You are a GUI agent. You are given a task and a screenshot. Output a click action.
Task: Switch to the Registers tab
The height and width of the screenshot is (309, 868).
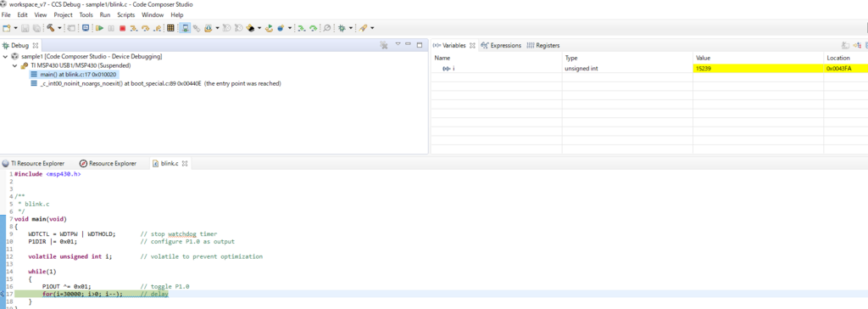pyautogui.click(x=543, y=46)
